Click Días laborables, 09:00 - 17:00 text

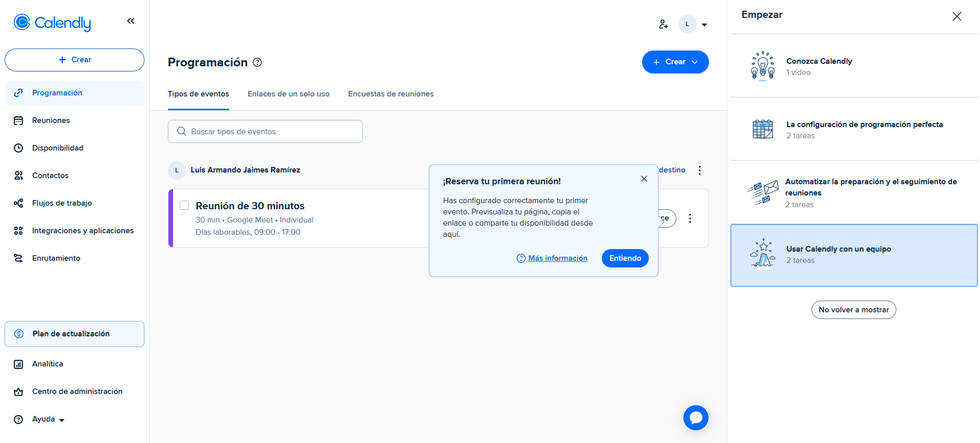pos(248,232)
